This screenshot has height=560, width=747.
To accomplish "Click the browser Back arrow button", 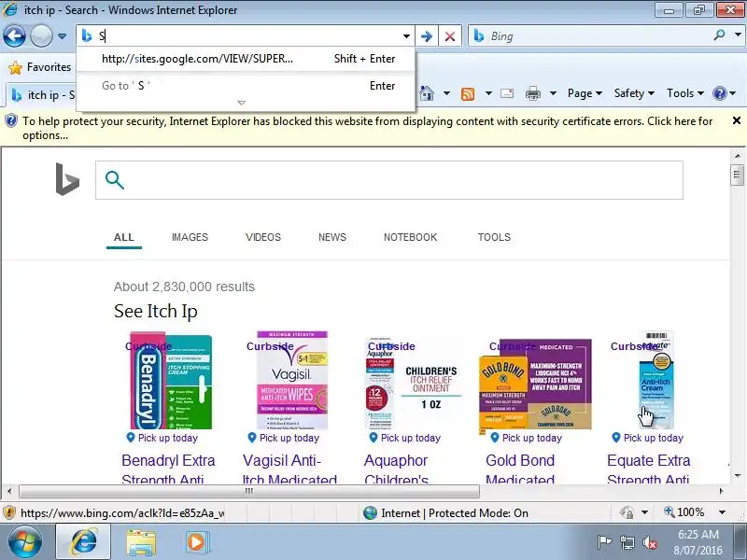I will (14, 35).
